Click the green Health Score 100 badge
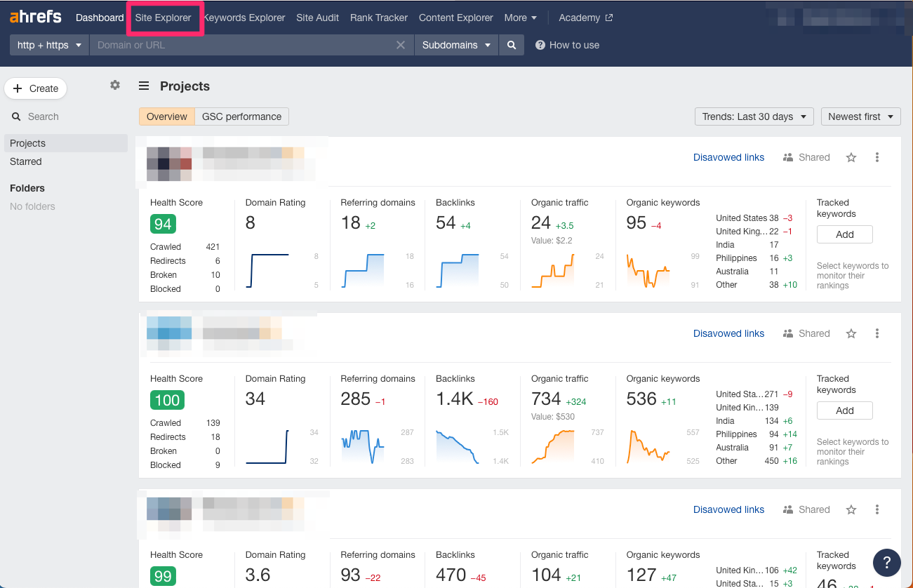 point(167,400)
